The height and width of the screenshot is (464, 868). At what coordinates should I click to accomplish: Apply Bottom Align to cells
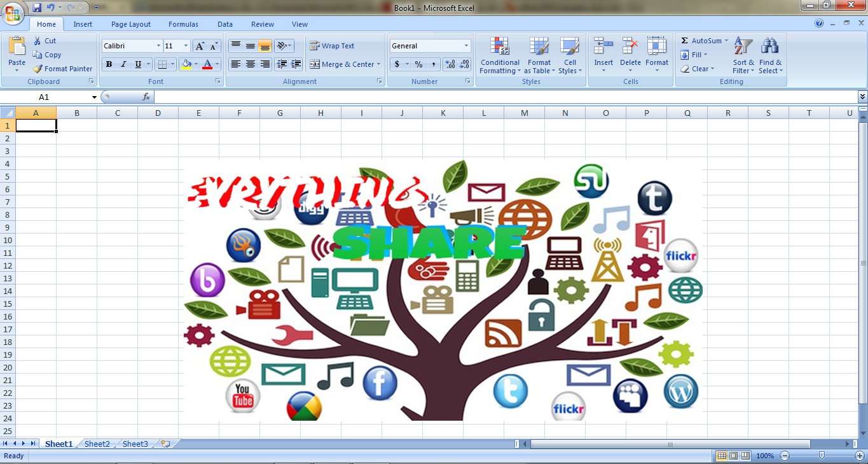click(265, 46)
